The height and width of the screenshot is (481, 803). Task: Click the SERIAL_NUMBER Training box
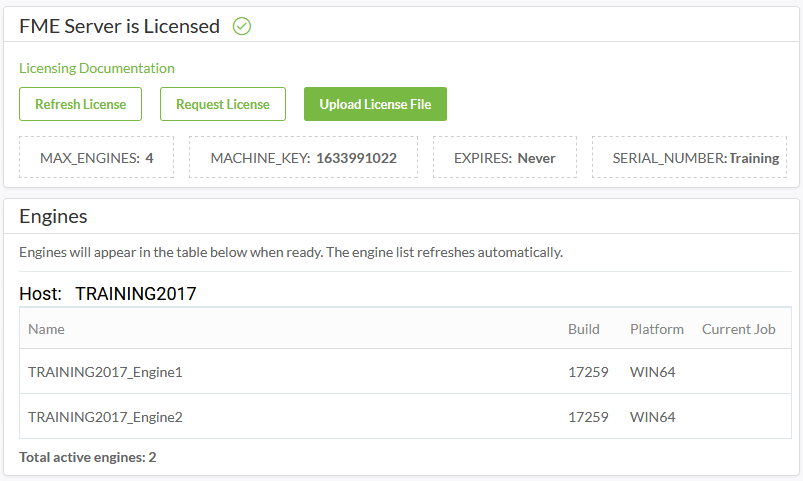[x=689, y=157]
